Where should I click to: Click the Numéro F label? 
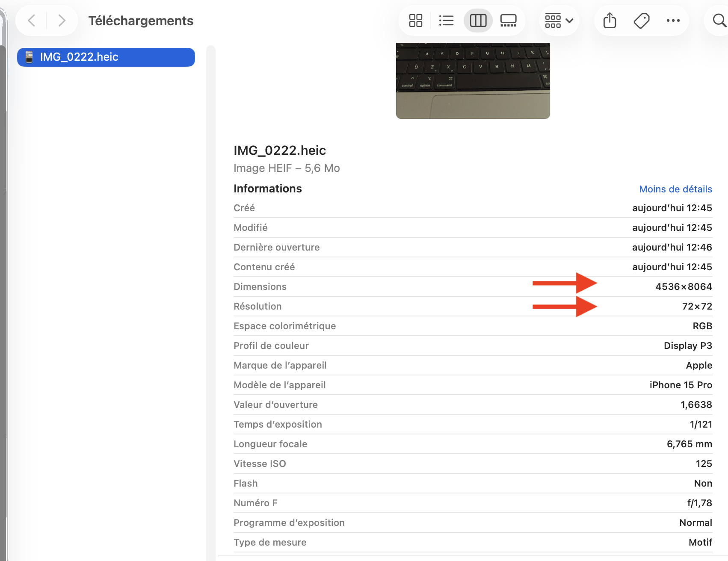(255, 503)
